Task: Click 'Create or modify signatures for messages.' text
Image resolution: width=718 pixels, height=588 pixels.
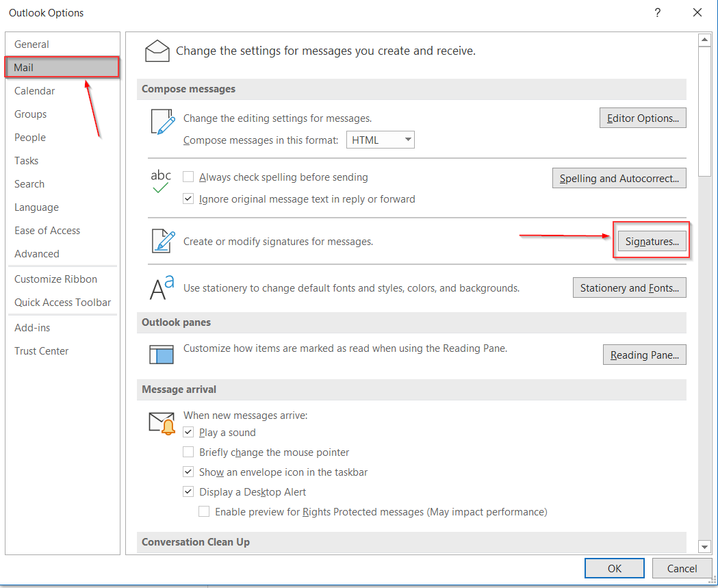Action: pos(278,242)
